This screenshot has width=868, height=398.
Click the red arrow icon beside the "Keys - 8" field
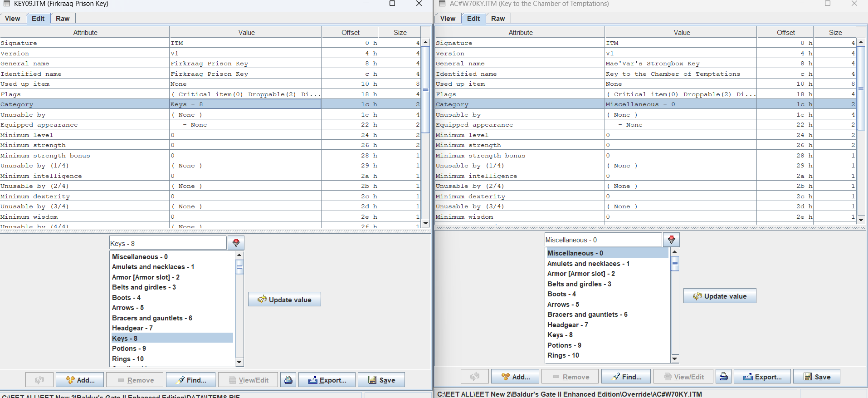(236, 243)
